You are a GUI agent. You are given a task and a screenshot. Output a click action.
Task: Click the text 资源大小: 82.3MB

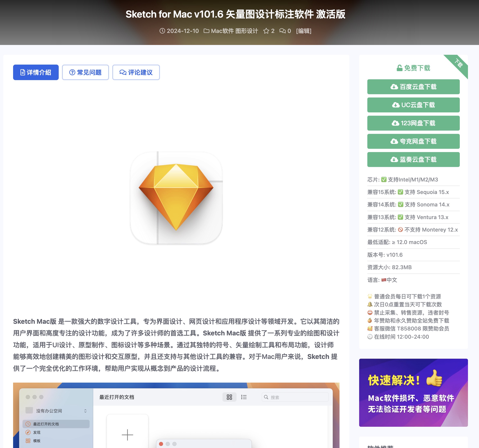[x=389, y=267]
